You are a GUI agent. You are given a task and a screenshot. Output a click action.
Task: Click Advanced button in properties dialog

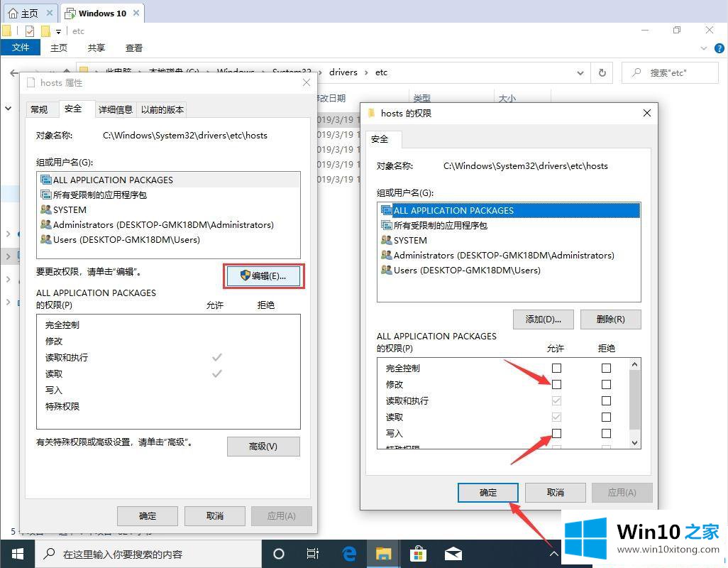[263, 447]
